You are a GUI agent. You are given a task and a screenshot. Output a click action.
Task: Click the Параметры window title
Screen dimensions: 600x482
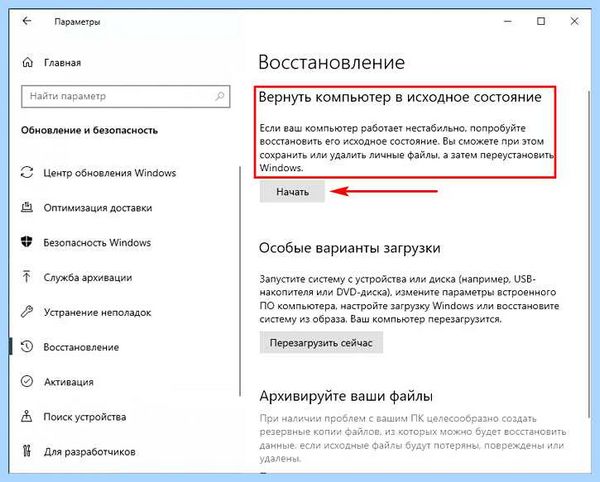pos(77,22)
